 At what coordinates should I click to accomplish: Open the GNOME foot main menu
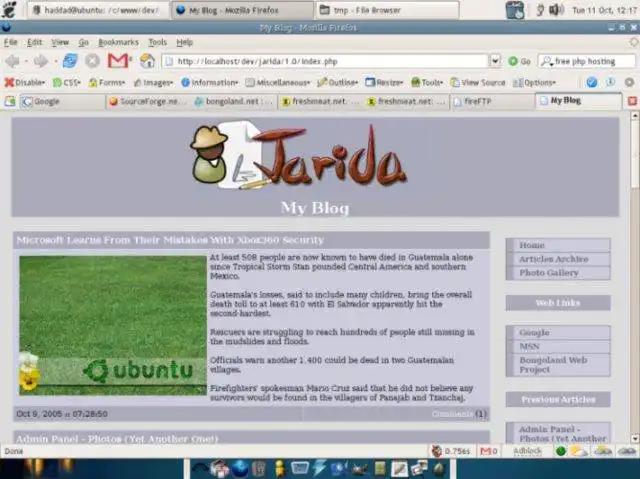[x=9, y=9]
